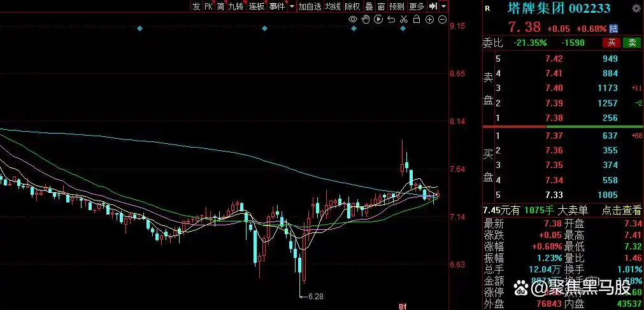
Task: Click the 内盘 value 43537
Action: click(628, 304)
